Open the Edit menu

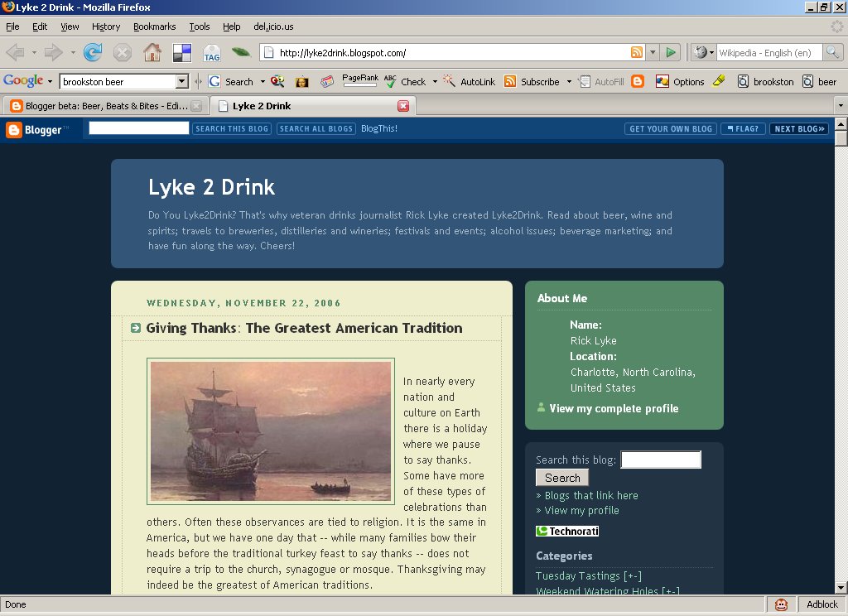[40, 26]
